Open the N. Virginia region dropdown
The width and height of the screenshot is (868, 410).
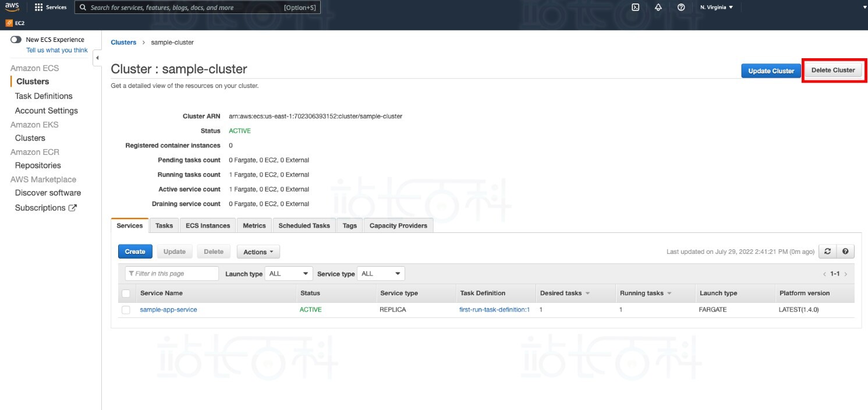click(717, 8)
